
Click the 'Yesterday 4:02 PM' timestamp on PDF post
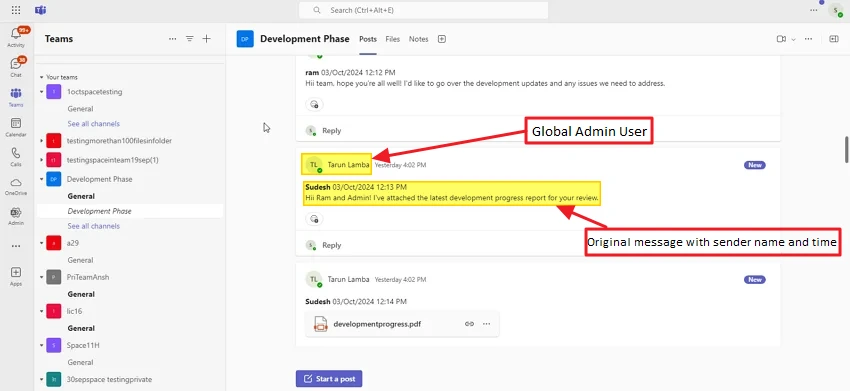pyautogui.click(x=400, y=280)
